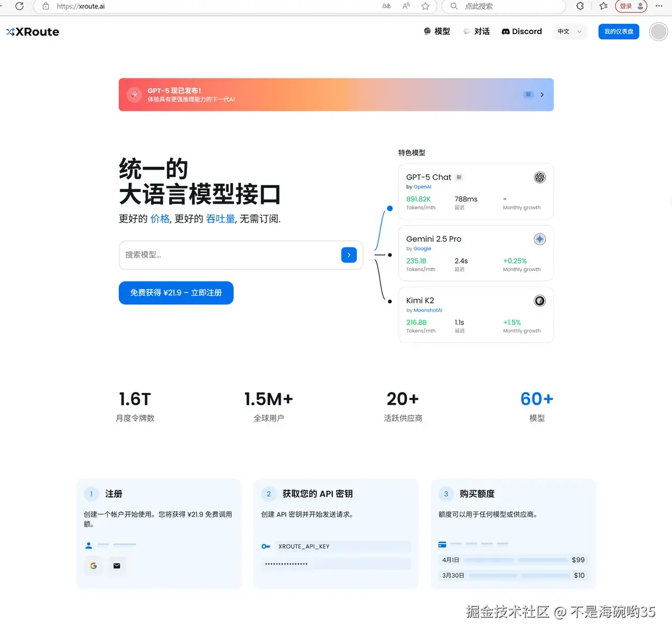Click the 获取您的 API 密钥 step heading
This screenshot has width=672, height=636.
click(x=318, y=494)
